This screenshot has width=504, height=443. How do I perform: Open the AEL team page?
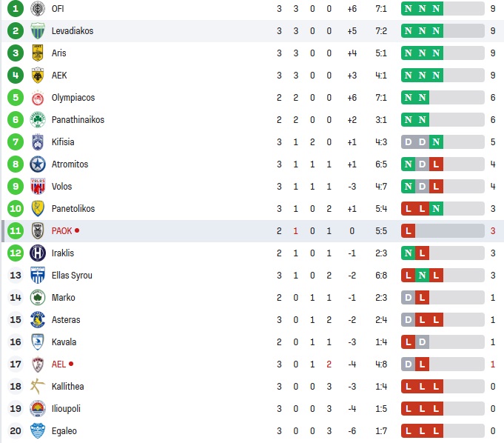tap(58, 364)
